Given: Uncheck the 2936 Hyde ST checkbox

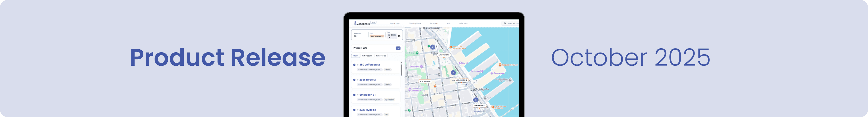Looking at the screenshot, I should [x=354, y=80].
